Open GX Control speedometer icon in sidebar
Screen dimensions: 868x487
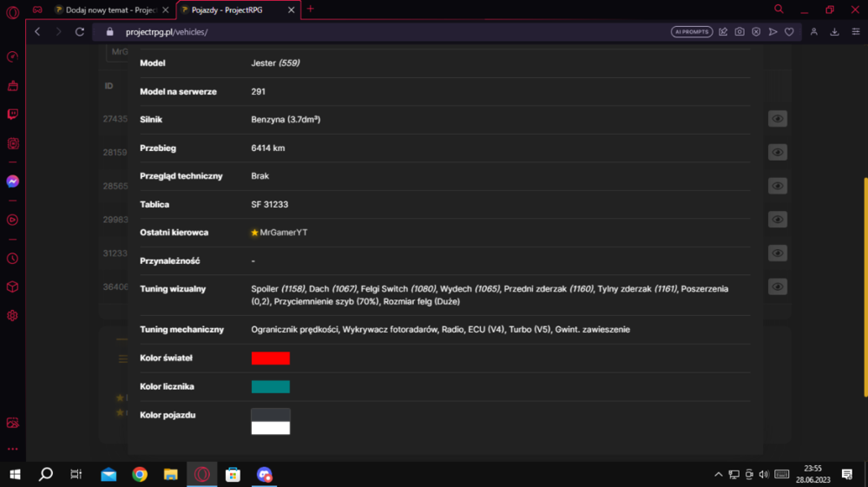pyautogui.click(x=12, y=57)
